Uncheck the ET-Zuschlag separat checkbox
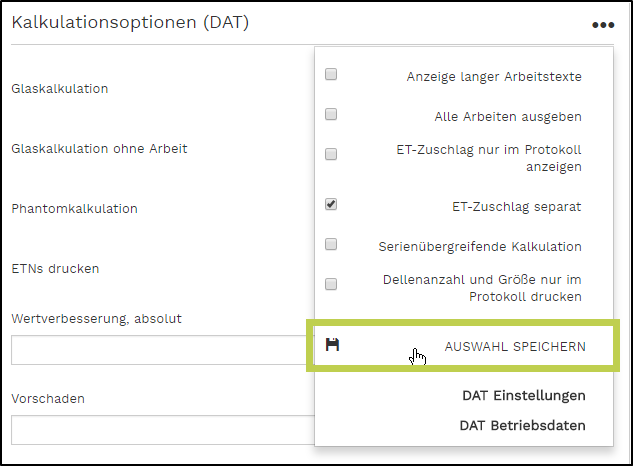The height and width of the screenshot is (466, 633). [331, 204]
